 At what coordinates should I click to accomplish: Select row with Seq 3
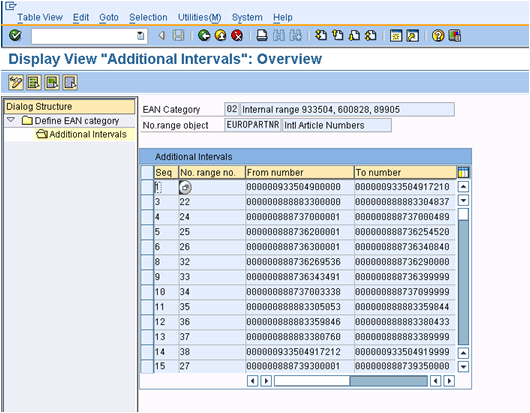coord(147,202)
